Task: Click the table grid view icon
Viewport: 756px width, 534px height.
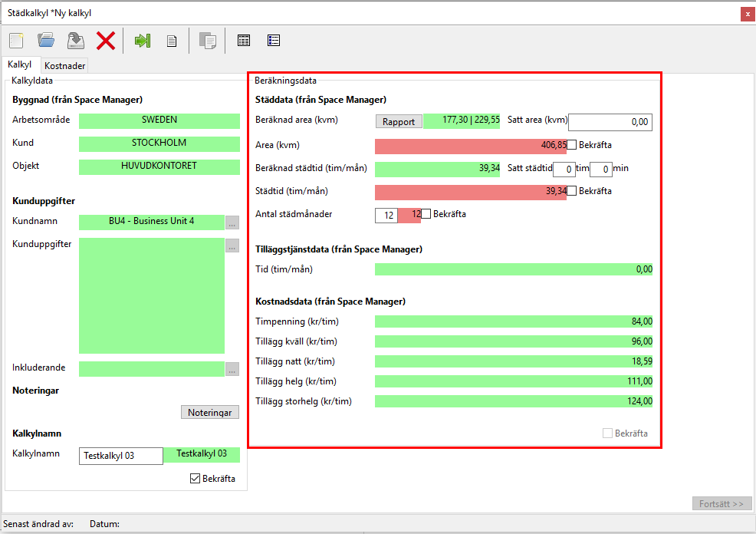Action: point(244,41)
